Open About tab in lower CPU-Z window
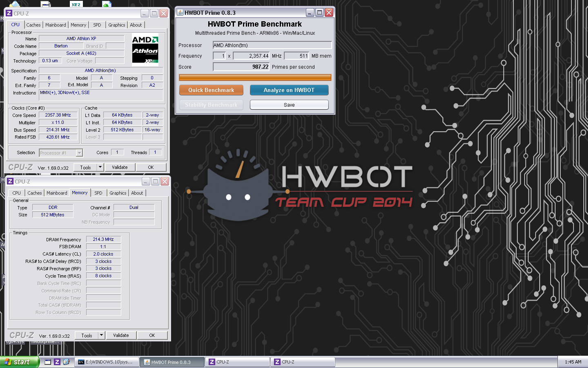Viewport: 588px width, 368px height. (x=137, y=193)
